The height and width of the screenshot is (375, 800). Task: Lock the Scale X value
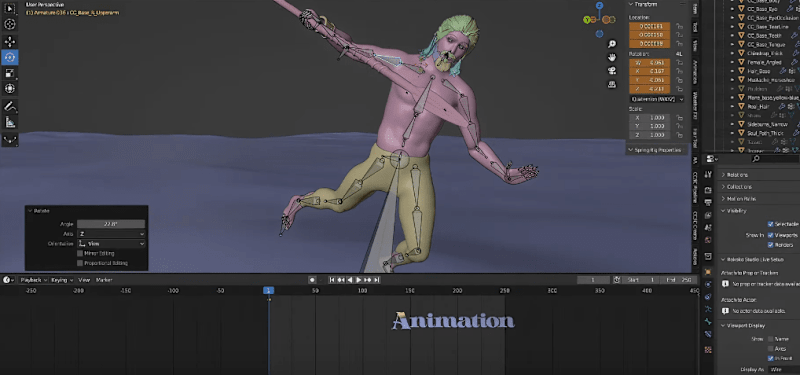click(x=679, y=117)
